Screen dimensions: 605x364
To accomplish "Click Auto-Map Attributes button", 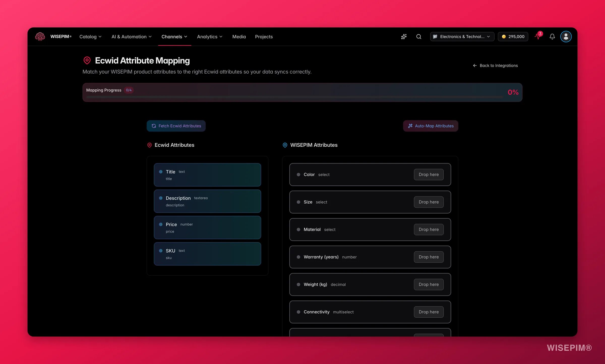I will [x=431, y=126].
